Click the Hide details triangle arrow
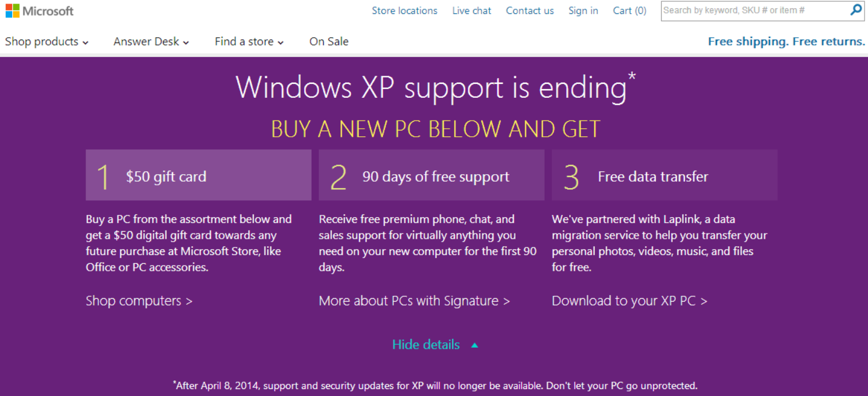The height and width of the screenshot is (396, 868). click(475, 345)
